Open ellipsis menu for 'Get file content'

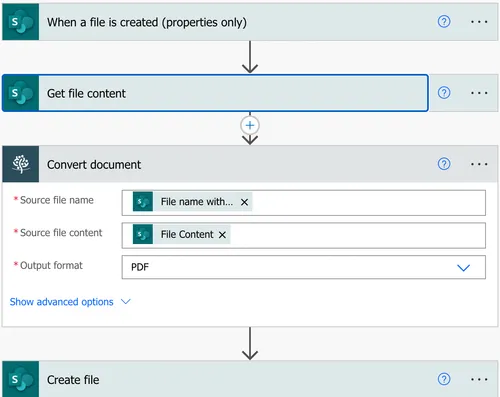tap(479, 93)
